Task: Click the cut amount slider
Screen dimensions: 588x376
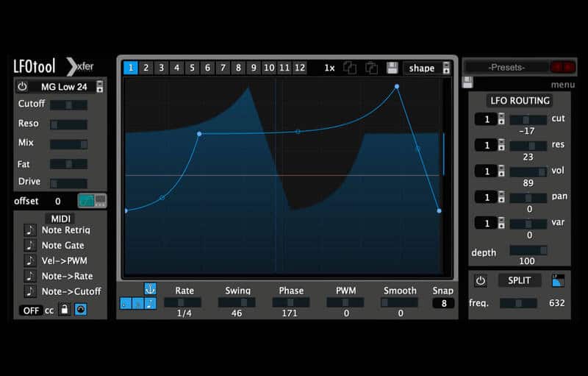Action: (528, 120)
